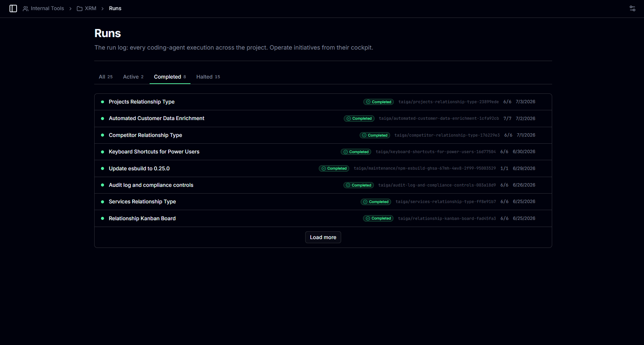Switch to the Active tab
This screenshot has height=345, width=644.
(133, 77)
